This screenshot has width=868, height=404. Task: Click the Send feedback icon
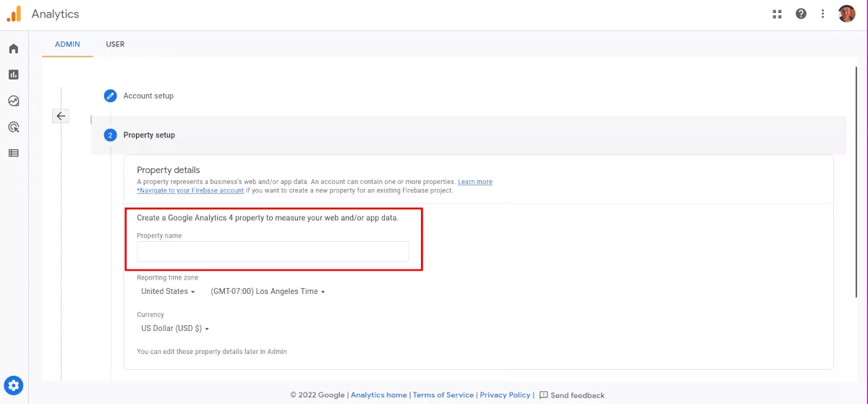coord(543,395)
